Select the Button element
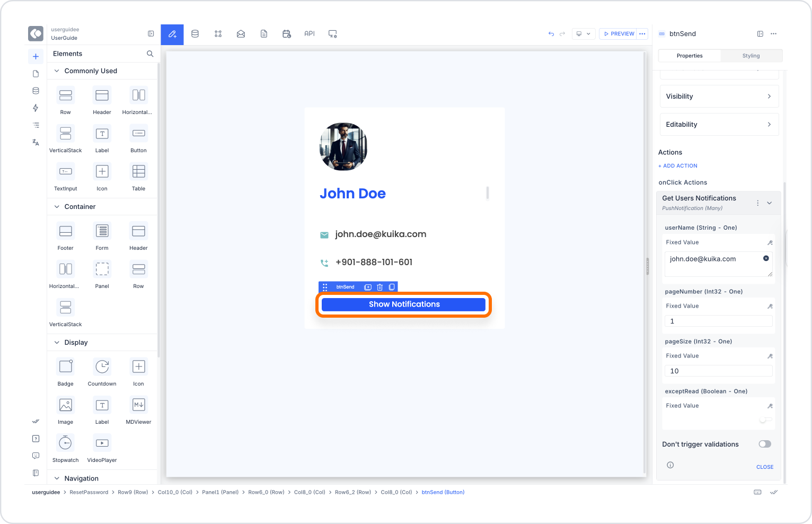 [x=139, y=138]
